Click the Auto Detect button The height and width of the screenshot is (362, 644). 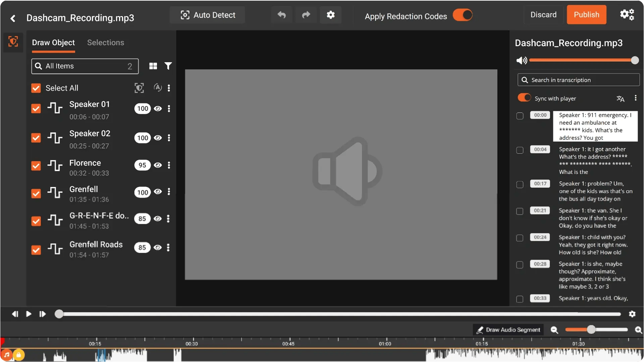point(208,15)
